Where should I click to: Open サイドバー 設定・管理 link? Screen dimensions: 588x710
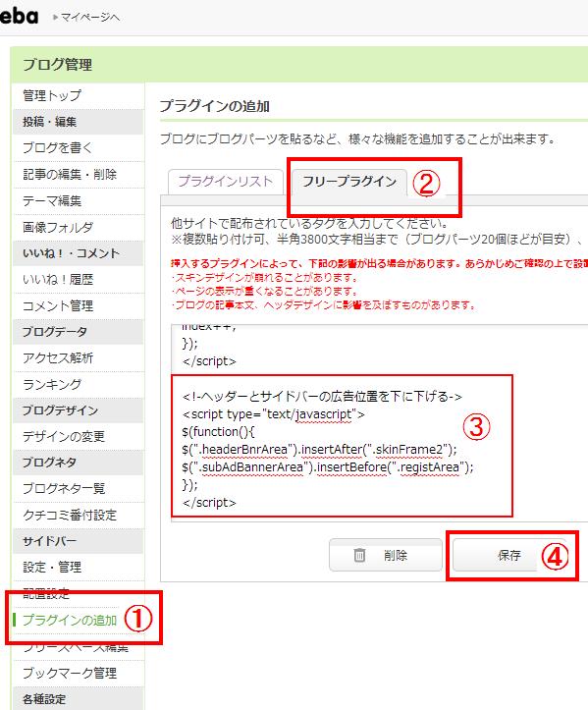tap(52, 567)
